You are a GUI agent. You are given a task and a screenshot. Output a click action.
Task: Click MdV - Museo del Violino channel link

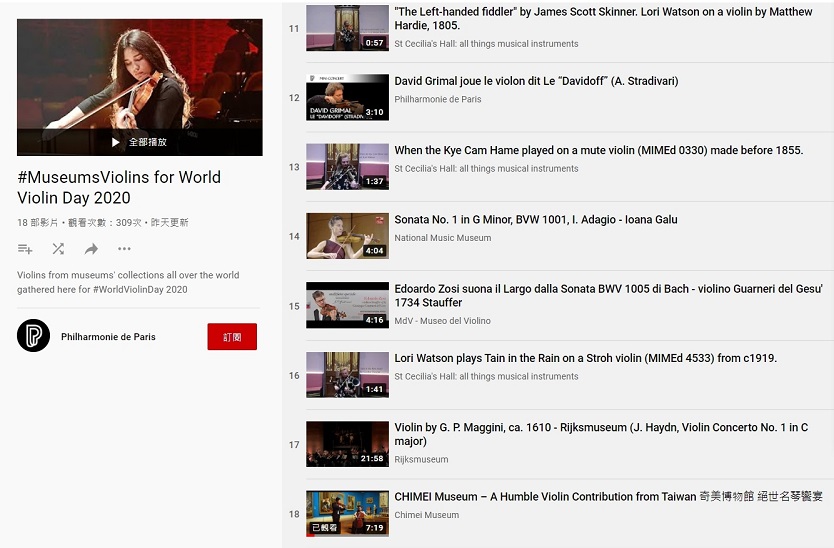tap(443, 321)
